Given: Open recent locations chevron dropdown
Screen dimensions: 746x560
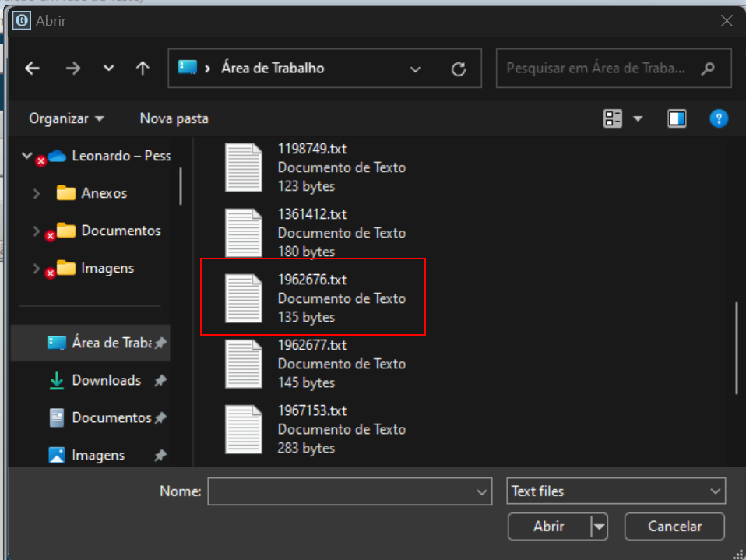Looking at the screenshot, I should coord(109,69).
